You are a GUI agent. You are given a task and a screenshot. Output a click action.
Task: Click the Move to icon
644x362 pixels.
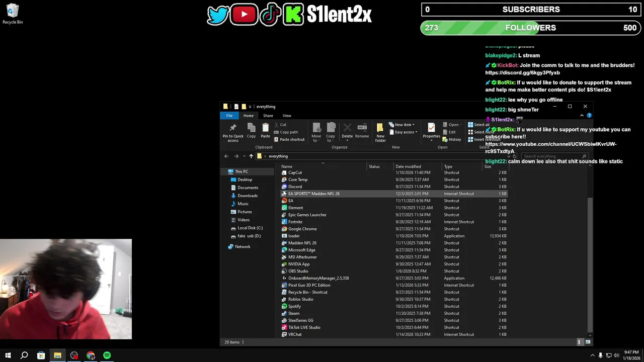pos(316,132)
